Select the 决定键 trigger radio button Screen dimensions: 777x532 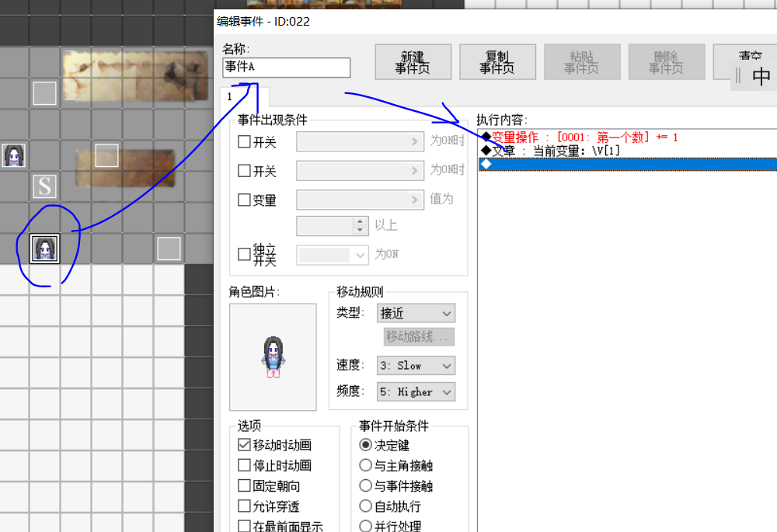[x=365, y=445]
